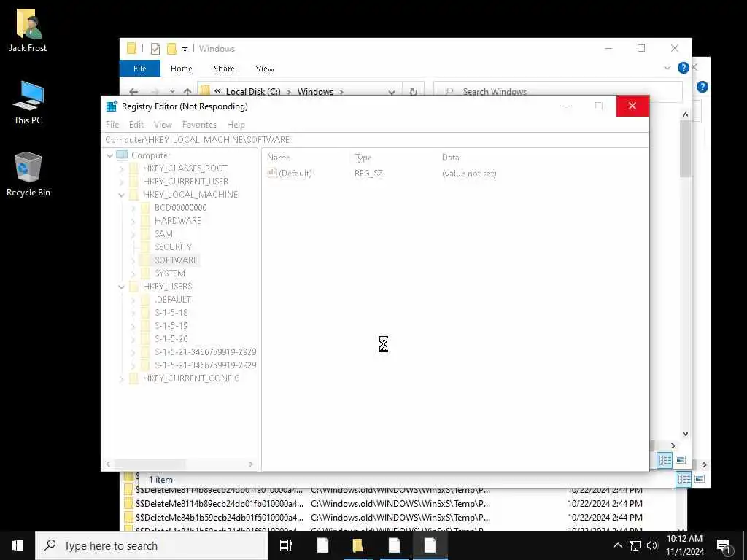
Task: Show hidden system tray icons chevron
Action: click(x=618, y=545)
